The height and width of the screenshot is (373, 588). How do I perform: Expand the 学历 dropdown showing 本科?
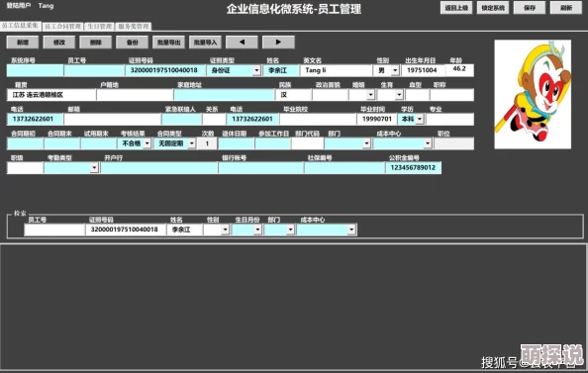(420, 119)
